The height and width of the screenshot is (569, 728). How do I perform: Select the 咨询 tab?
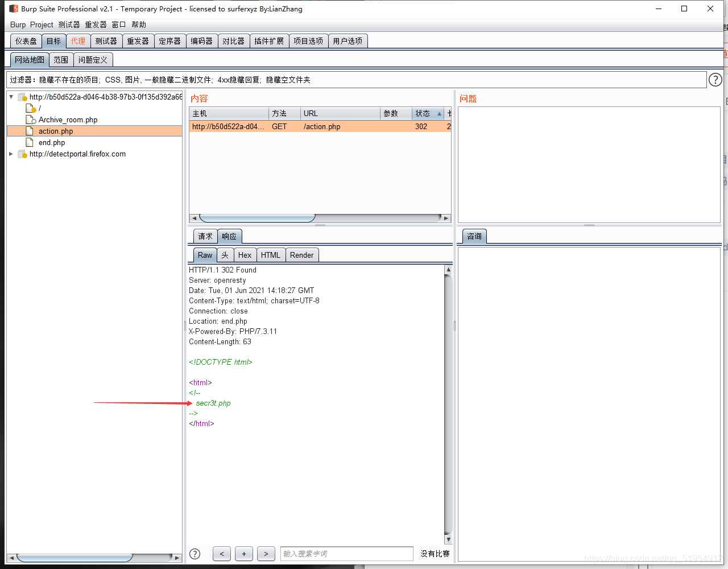coord(474,236)
